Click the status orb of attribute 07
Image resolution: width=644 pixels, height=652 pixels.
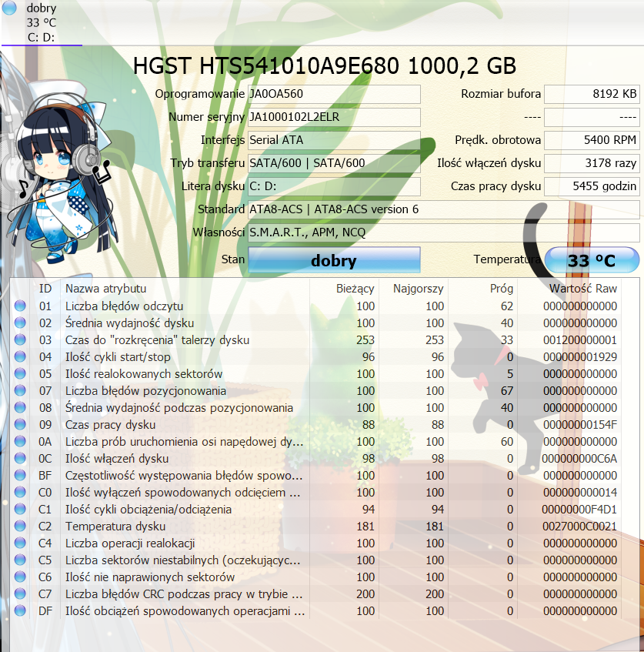pos(20,391)
